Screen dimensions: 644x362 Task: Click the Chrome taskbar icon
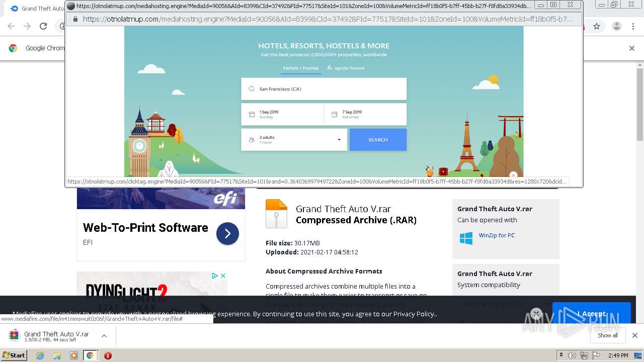click(90, 355)
